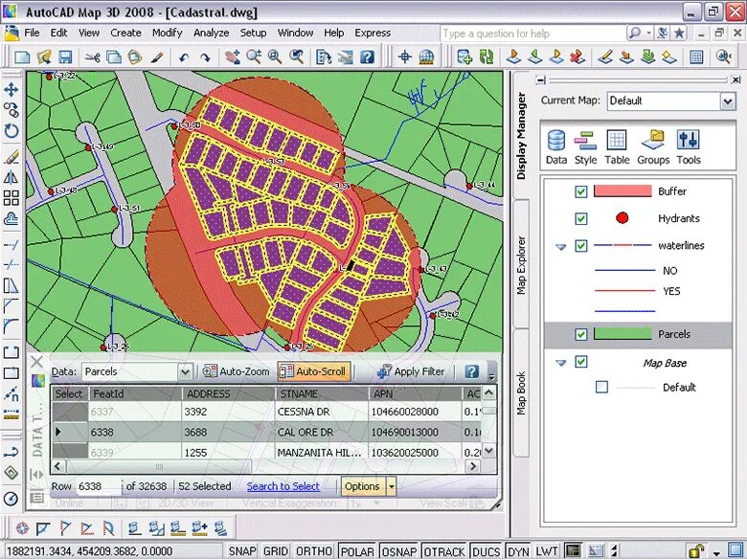This screenshot has width=747, height=560.
Task: Click the Data Table help question icon
Action: tap(471, 371)
